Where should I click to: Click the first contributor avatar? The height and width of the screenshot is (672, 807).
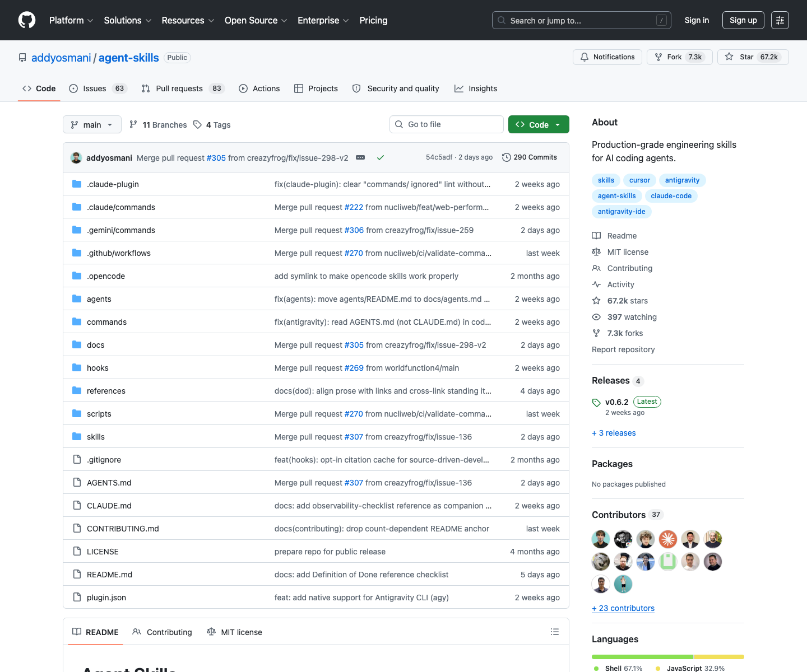[601, 539]
